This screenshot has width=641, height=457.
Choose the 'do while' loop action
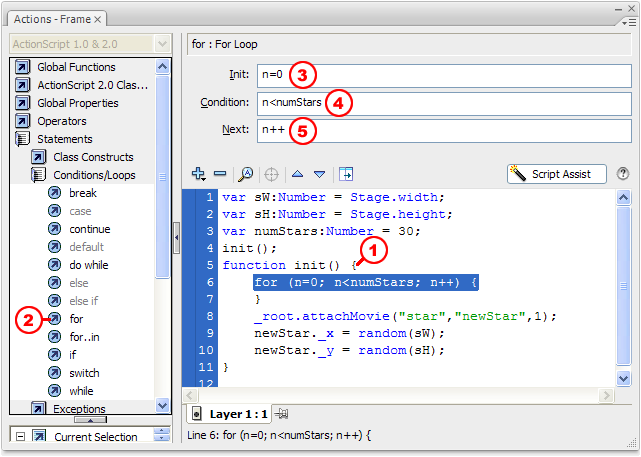click(x=89, y=265)
